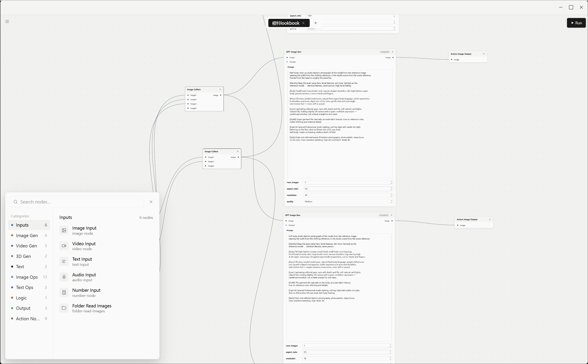Select the Action No... category
588x364 pixels.
click(29, 319)
